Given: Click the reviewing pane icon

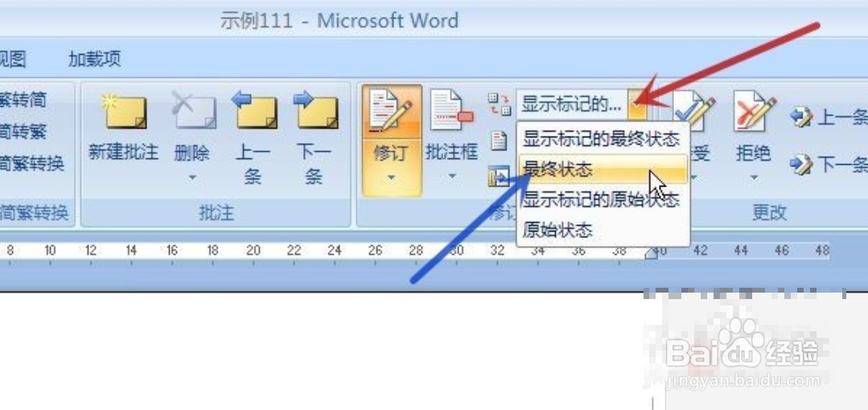Looking at the screenshot, I should pyautogui.click(x=498, y=177).
